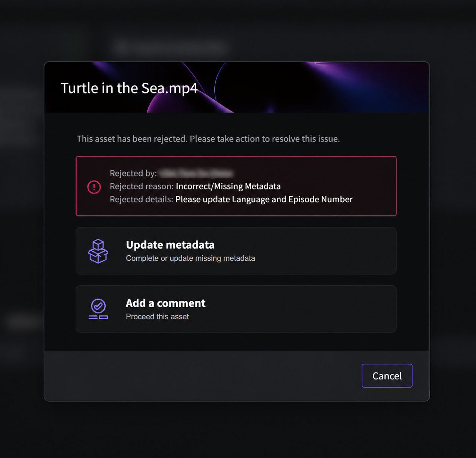Choose the Add a comment option
476x458 pixels.
coord(236,309)
